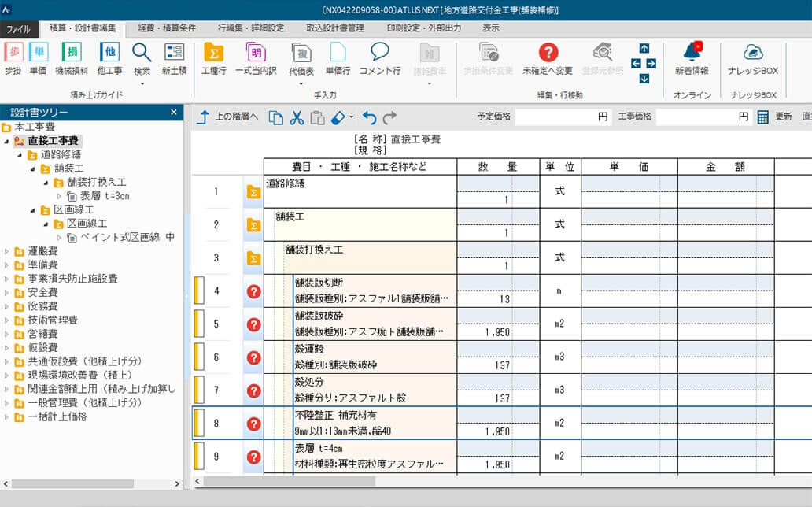Select 一括計上価格 tree item
The height and width of the screenshot is (507, 812).
pyautogui.click(x=57, y=416)
